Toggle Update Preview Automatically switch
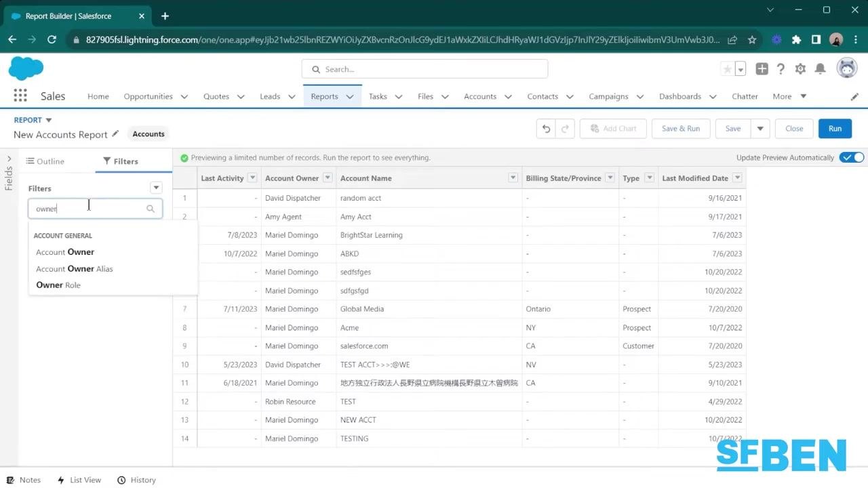Screen dimensions: 868x488 [852, 158]
